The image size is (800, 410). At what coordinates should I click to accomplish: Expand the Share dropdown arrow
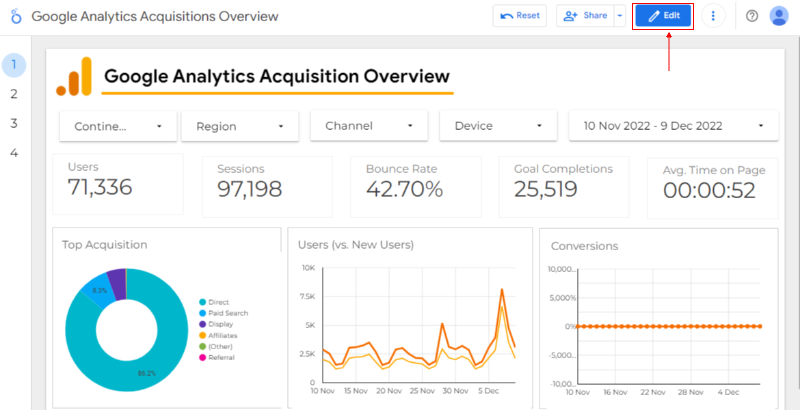[619, 16]
